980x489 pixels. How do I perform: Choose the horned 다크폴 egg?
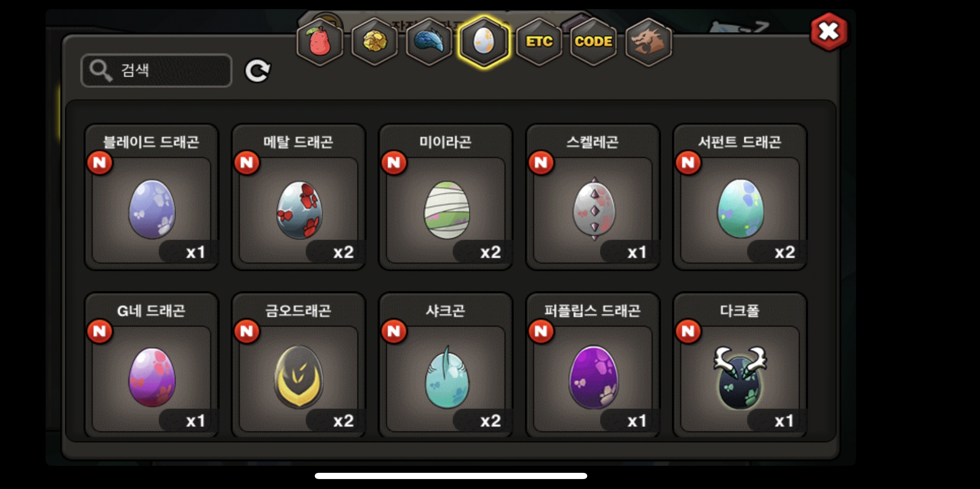740,366
